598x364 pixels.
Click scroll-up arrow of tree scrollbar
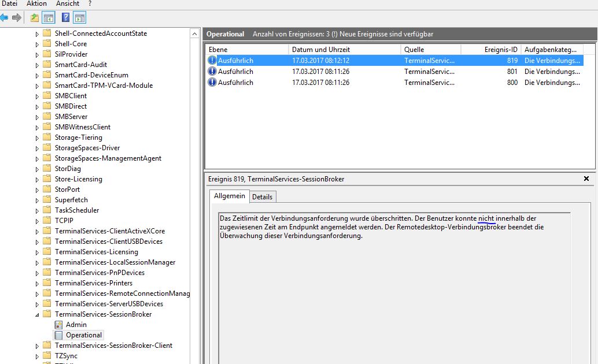pos(195,34)
